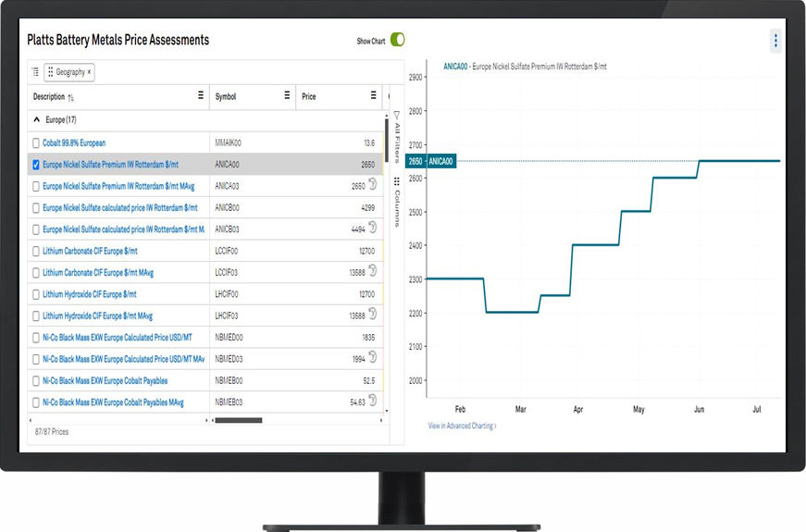The image size is (806, 532).
Task: Open the Symbol column menu
Action: (x=287, y=95)
